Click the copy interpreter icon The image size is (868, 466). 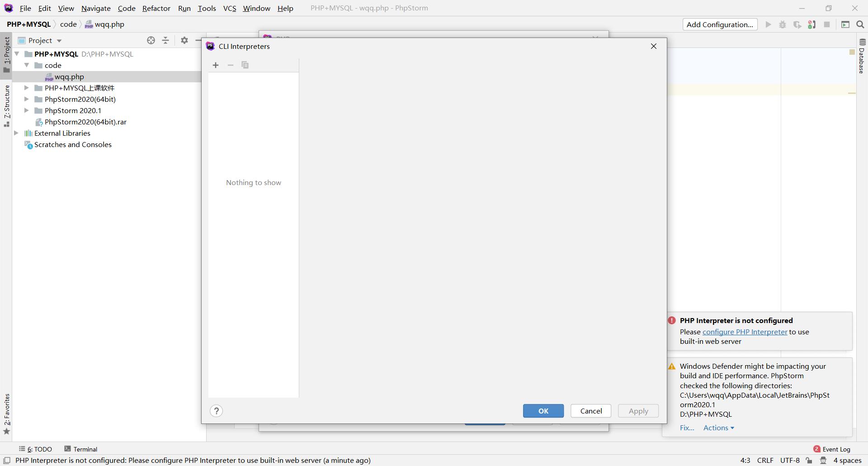click(x=245, y=65)
